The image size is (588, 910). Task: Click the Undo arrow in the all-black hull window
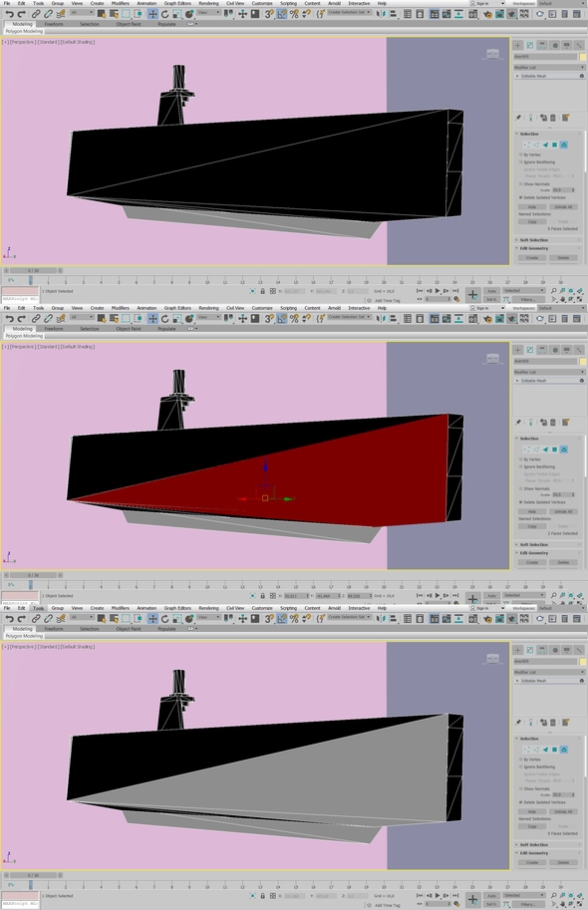9,14
